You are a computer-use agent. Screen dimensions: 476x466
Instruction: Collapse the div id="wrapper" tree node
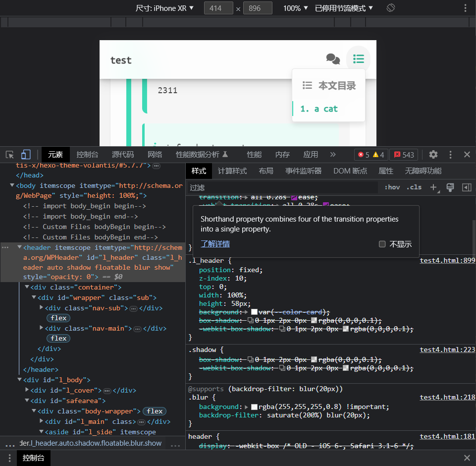tap(34, 298)
